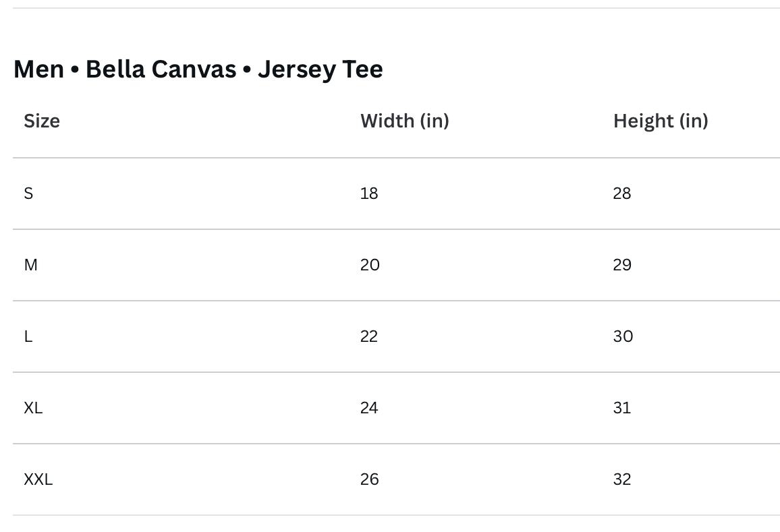780x532 pixels.
Task: Select the L size cell
Action: tap(28, 336)
